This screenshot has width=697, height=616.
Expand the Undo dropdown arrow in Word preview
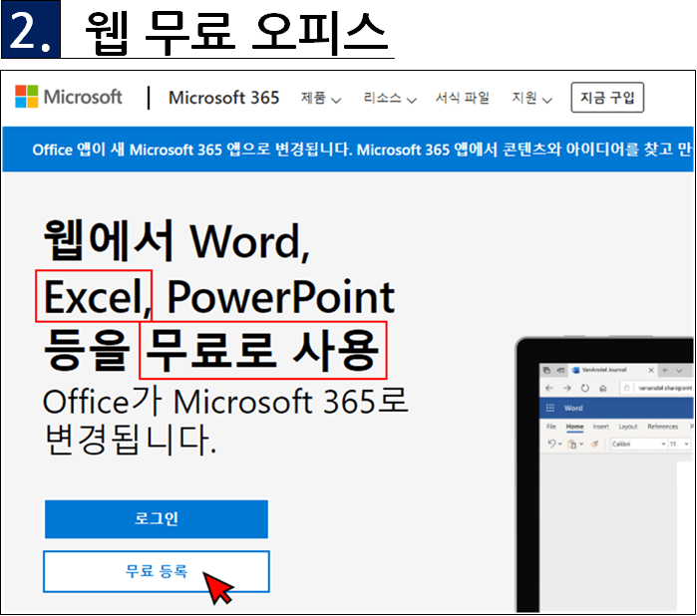pyautogui.click(x=560, y=444)
